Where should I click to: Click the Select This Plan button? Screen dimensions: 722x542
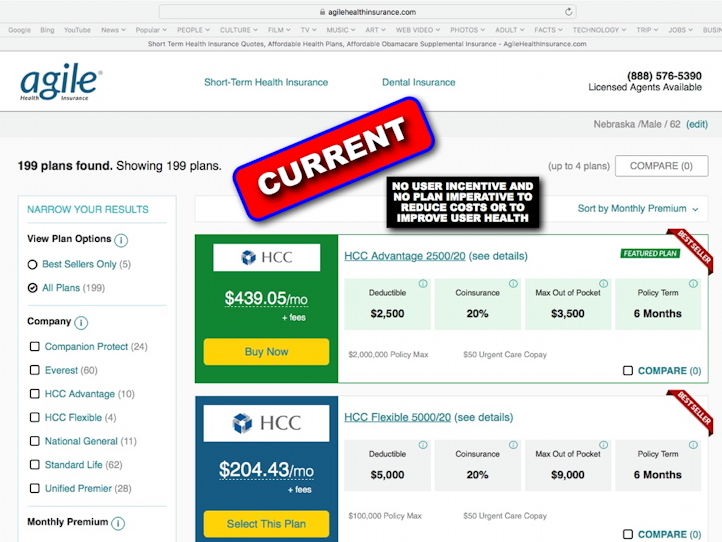point(267,524)
